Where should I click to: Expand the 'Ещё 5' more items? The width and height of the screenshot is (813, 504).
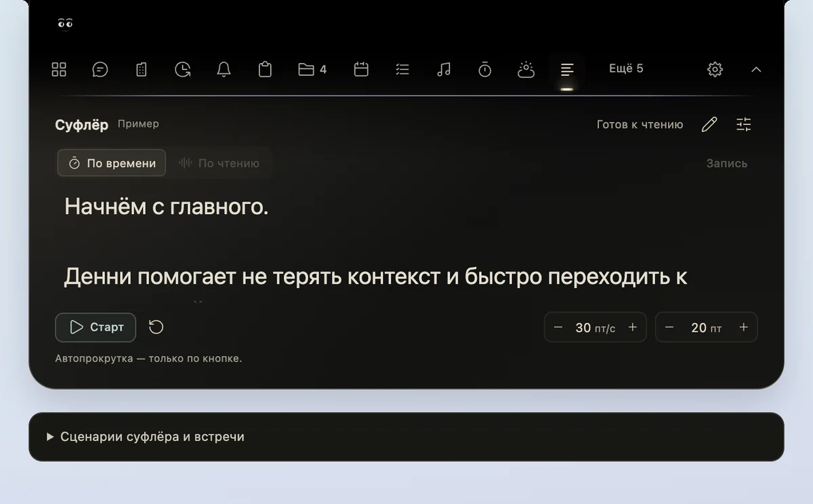tap(626, 68)
